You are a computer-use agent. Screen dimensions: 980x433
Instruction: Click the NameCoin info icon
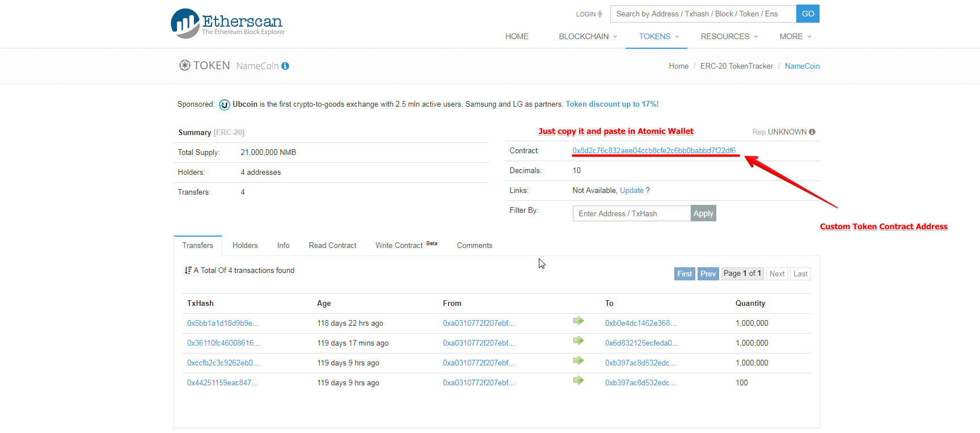click(285, 66)
